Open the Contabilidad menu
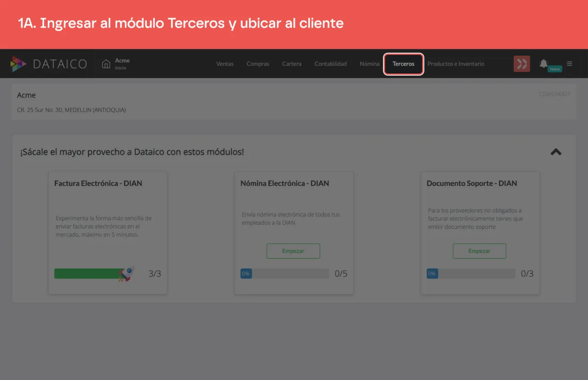Screen dimensions: 588x380 [331, 64]
